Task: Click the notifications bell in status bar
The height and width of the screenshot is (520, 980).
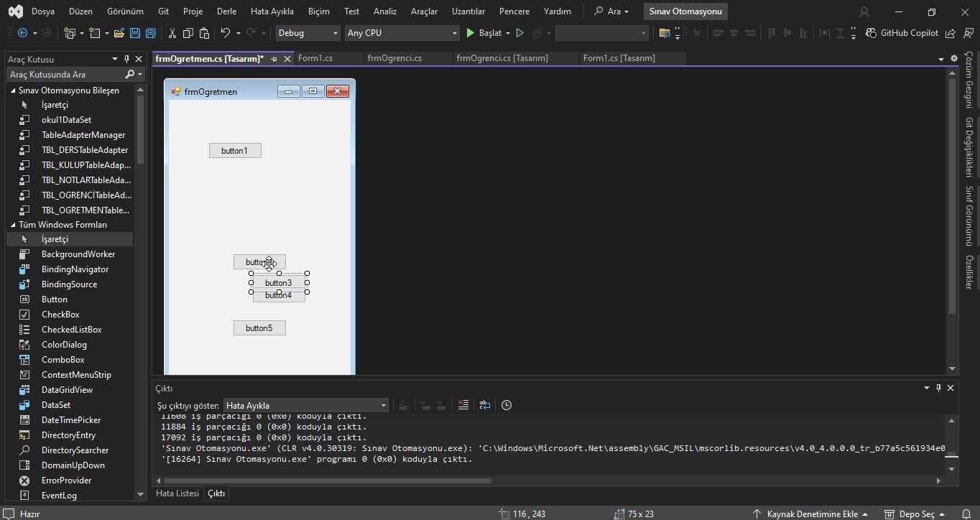Action: click(966, 514)
